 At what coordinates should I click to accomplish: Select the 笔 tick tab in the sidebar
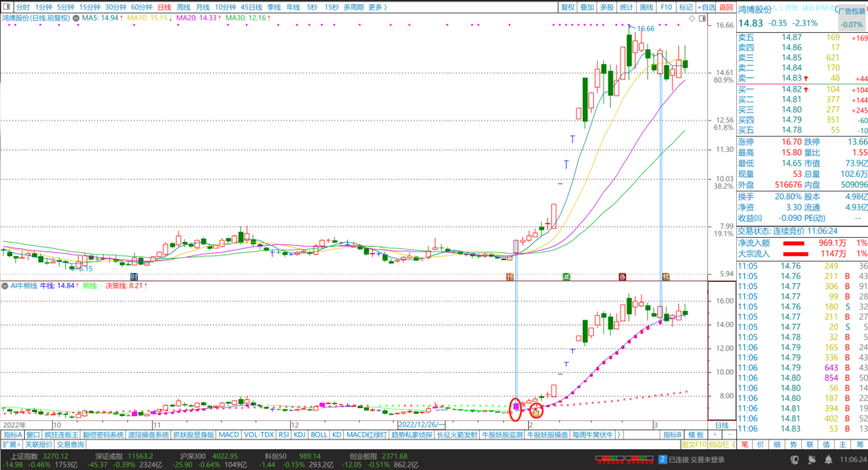744,444
